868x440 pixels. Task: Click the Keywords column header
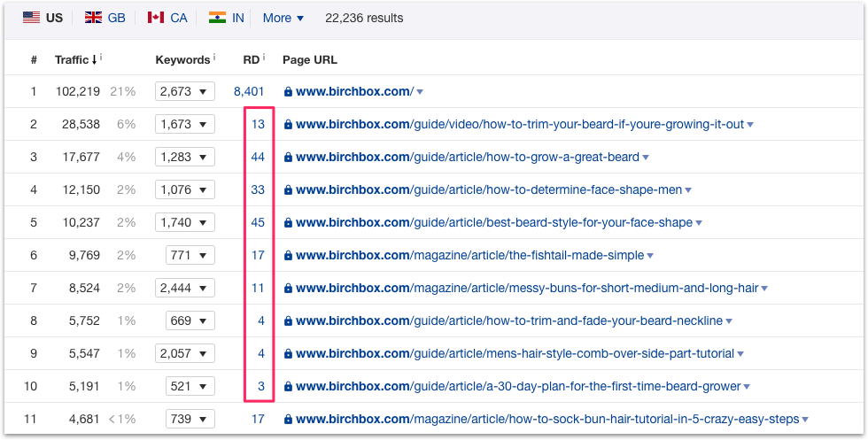coord(182,60)
